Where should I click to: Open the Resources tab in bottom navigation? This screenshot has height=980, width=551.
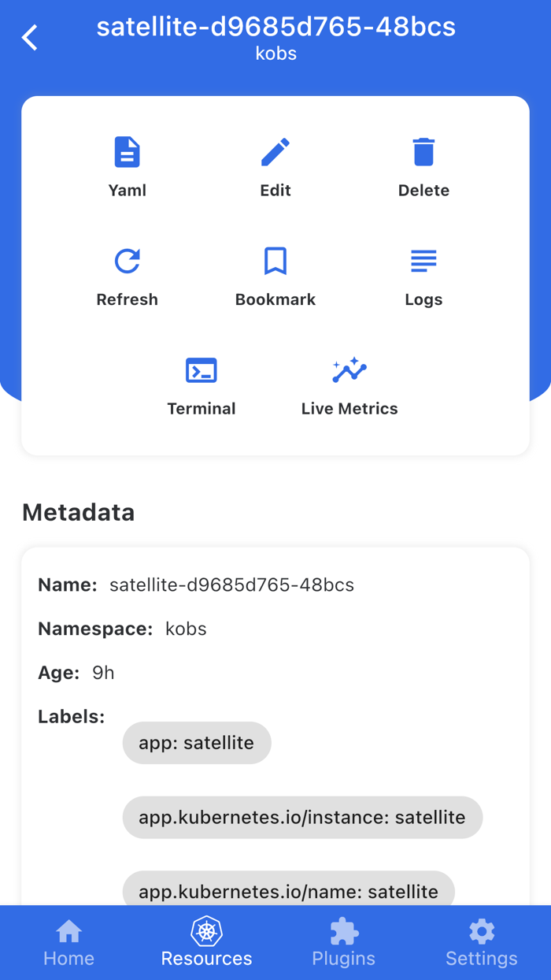(206, 942)
